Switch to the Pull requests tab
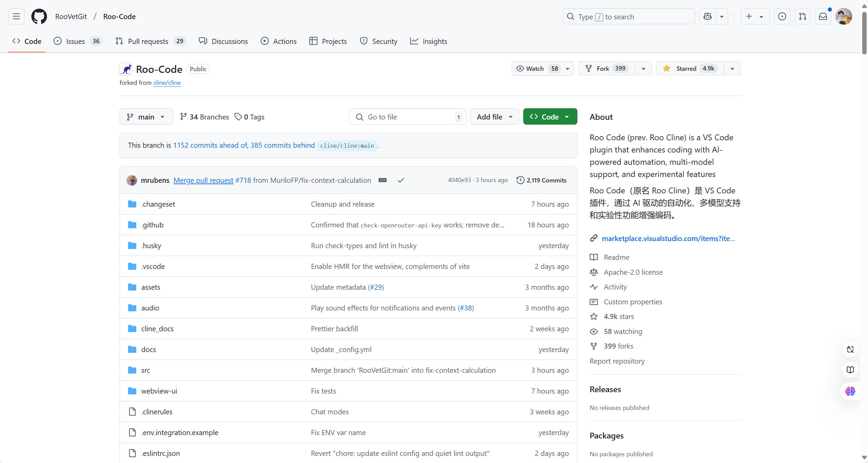This screenshot has height=463, width=868. point(148,41)
